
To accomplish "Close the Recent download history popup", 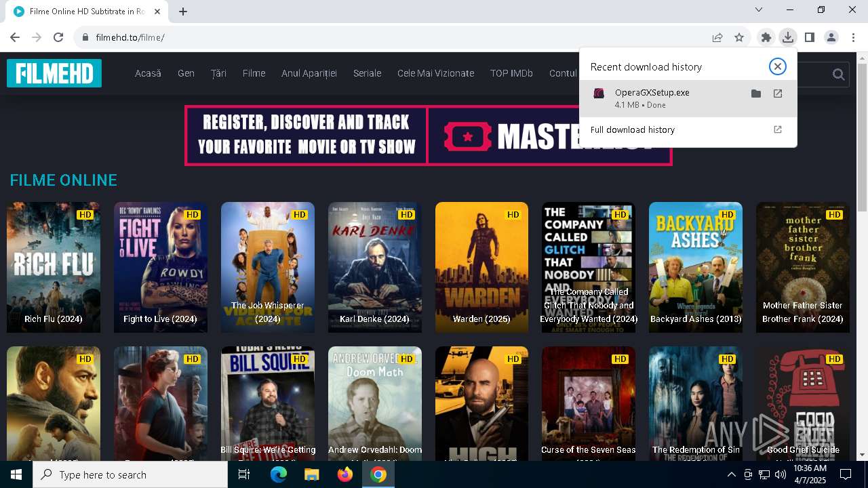I will click(778, 66).
